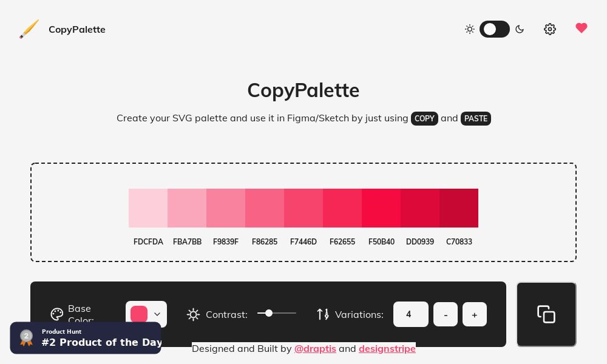
Task: Open the base color picker dropdown
Action: [x=146, y=314]
